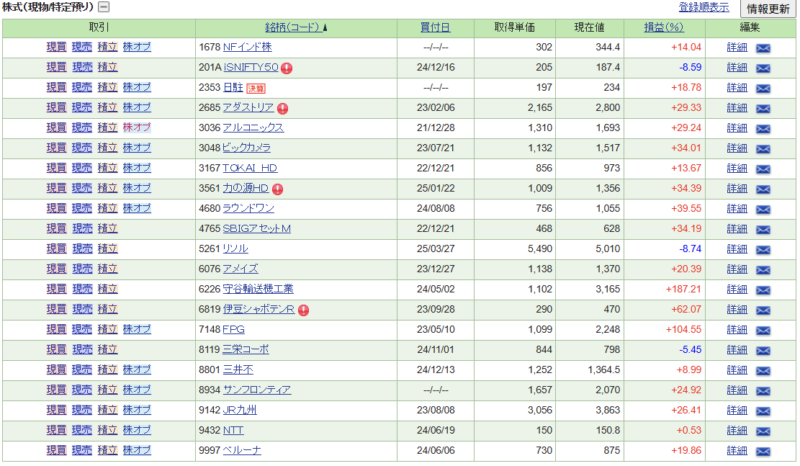
Task: Click mail icon in 日駐 row
Action: (763, 88)
